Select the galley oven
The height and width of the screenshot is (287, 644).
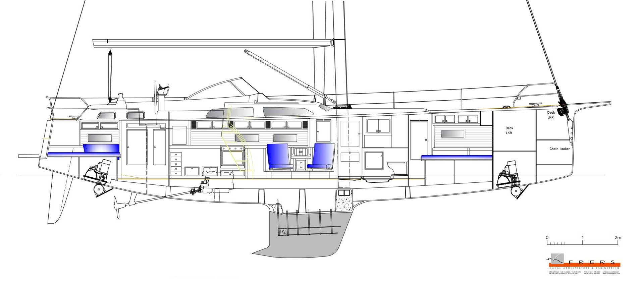click(x=232, y=156)
